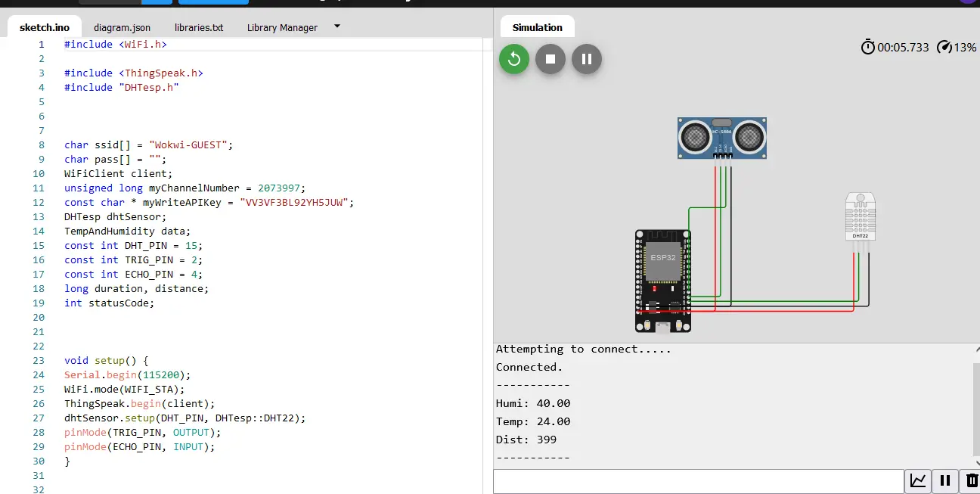980x494 pixels.
Task: Click the '#include "DHTesp.h"' line
Action: click(122, 88)
